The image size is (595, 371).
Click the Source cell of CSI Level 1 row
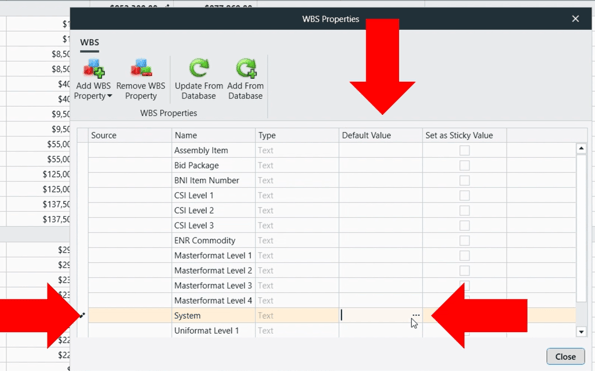point(130,195)
